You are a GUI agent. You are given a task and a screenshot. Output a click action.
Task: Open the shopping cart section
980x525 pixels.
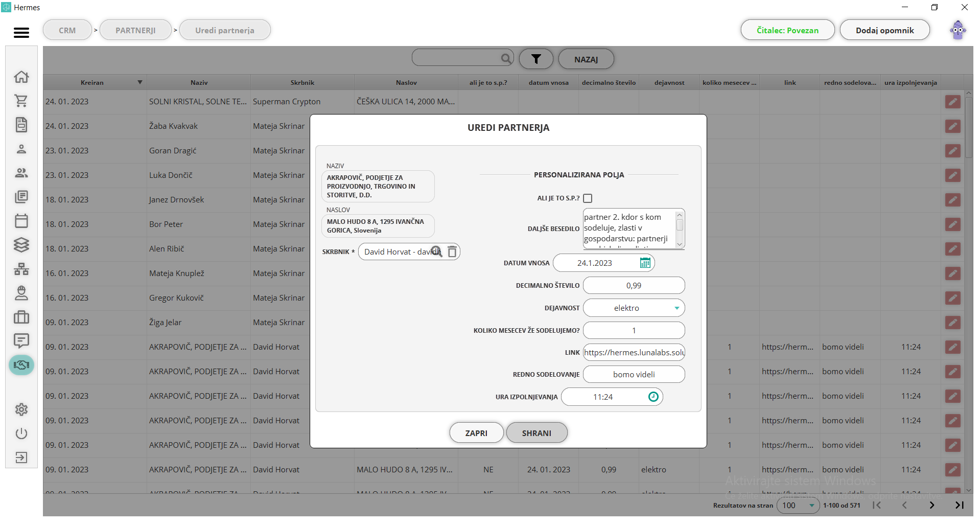click(21, 101)
